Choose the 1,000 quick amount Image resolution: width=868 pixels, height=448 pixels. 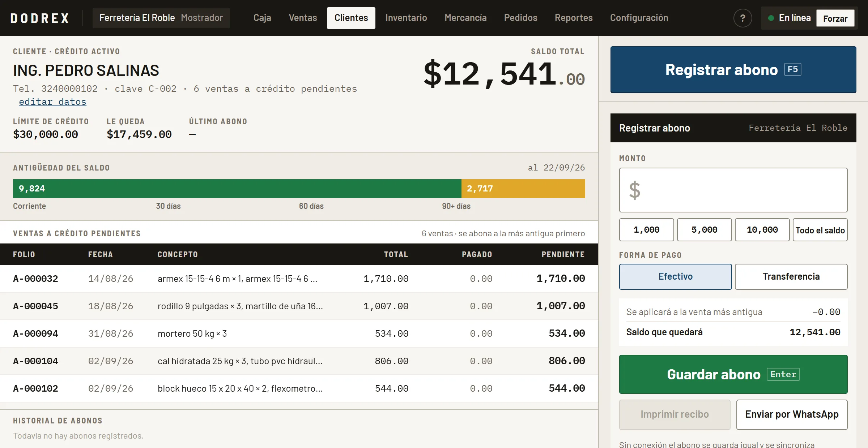(x=647, y=230)
